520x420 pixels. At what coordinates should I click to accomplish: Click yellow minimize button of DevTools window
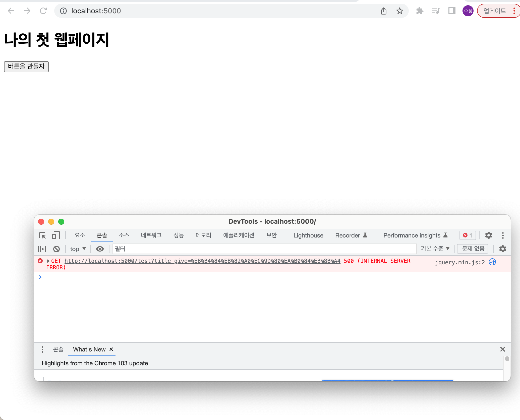[x=51, y=222]
